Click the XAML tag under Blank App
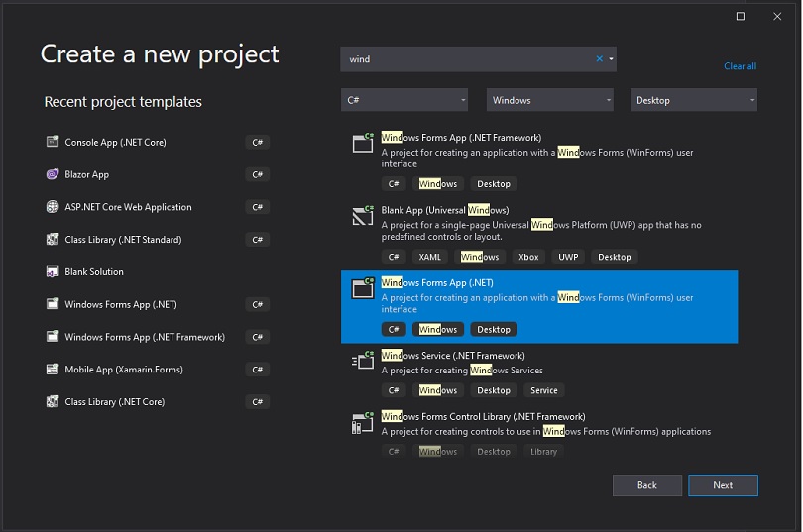The width and height of the screenshot is (803, 532). coord(429,257)
